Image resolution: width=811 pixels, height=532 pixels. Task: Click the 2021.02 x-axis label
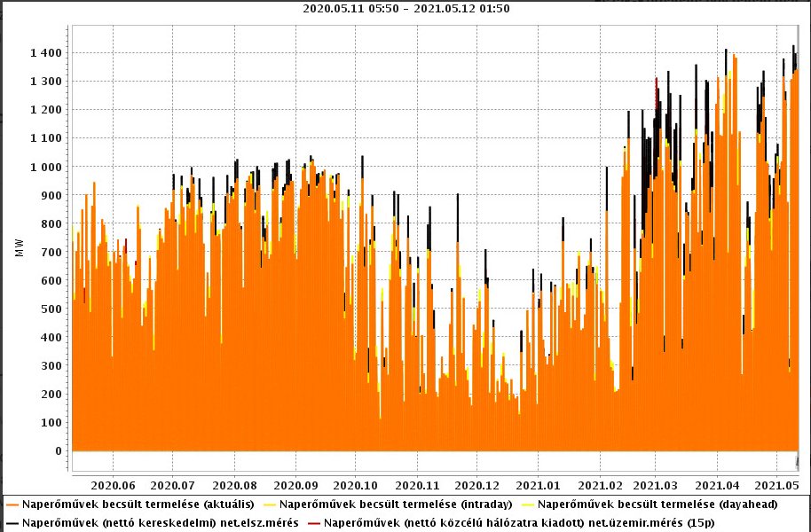pyautogui.click(x=600, y=486)
